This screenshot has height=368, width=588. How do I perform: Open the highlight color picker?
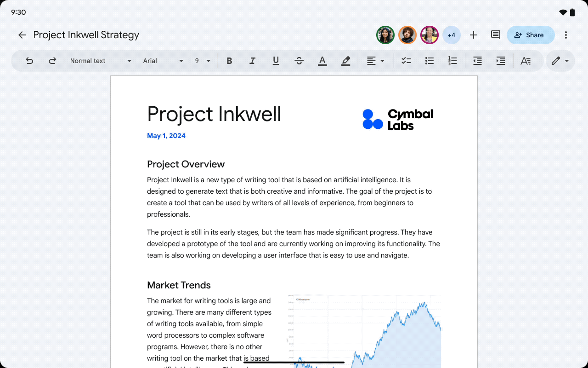pos(346,61)
